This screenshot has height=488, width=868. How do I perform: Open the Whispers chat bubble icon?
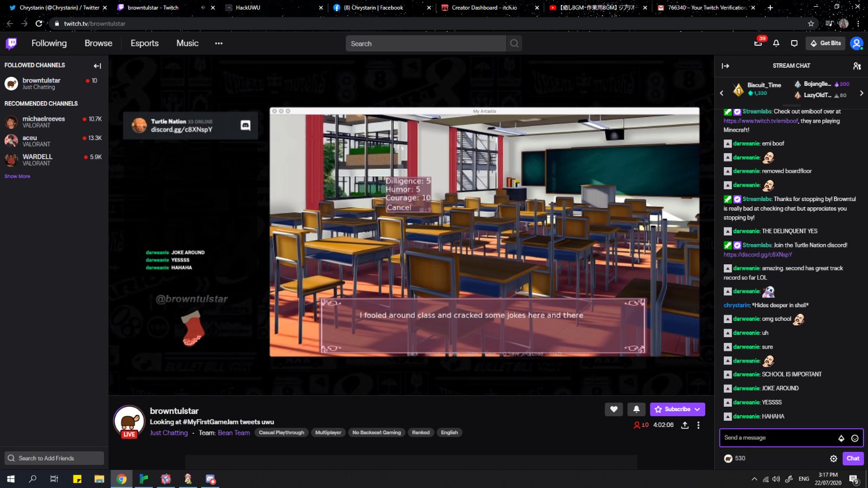point(794,43)
